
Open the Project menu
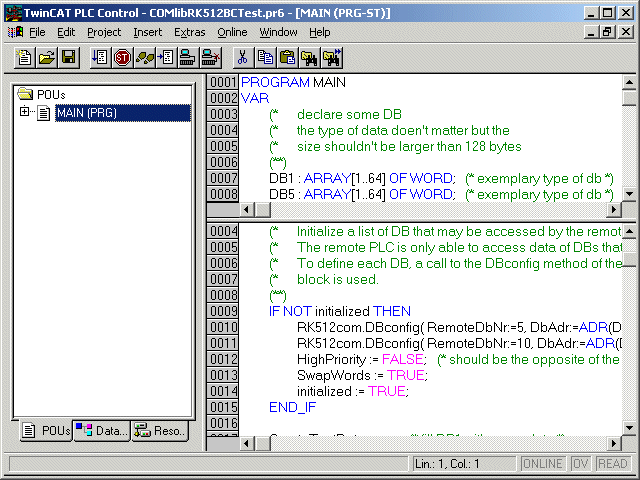coord(104,32)
